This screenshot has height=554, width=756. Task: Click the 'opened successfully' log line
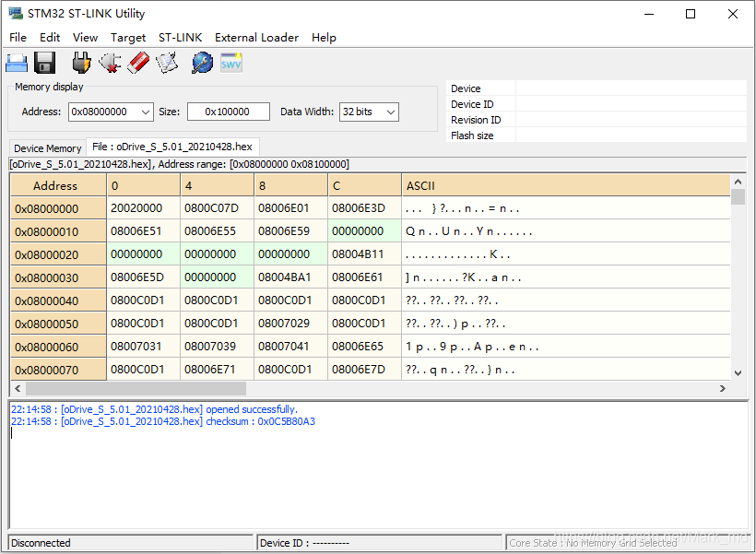(x=154, y=409)
